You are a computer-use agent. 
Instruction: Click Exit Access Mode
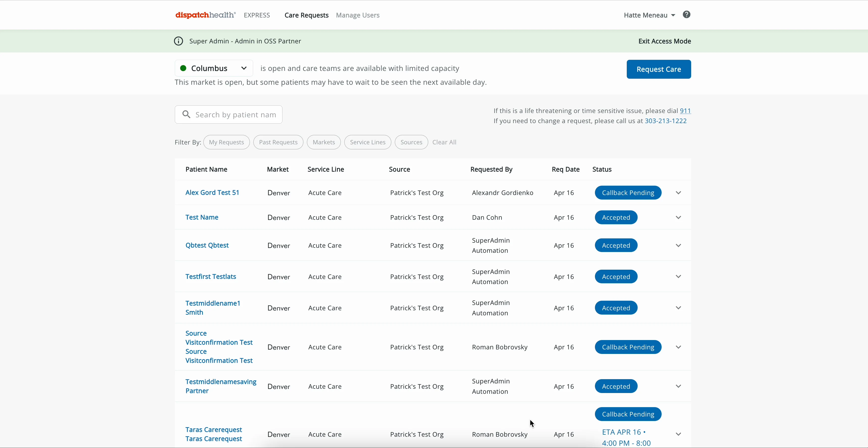[664, 41]
